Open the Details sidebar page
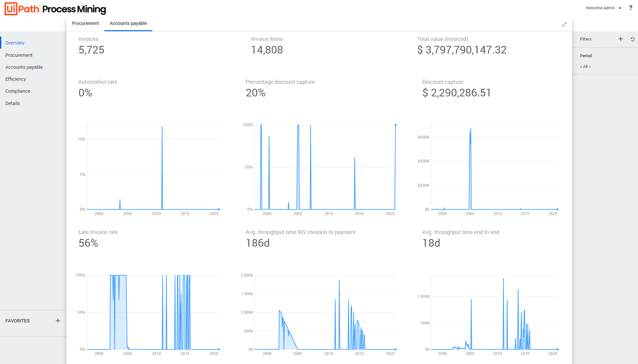Image resolution: width=638 pixels, height=364 pixels. click(x=13, y=103)
